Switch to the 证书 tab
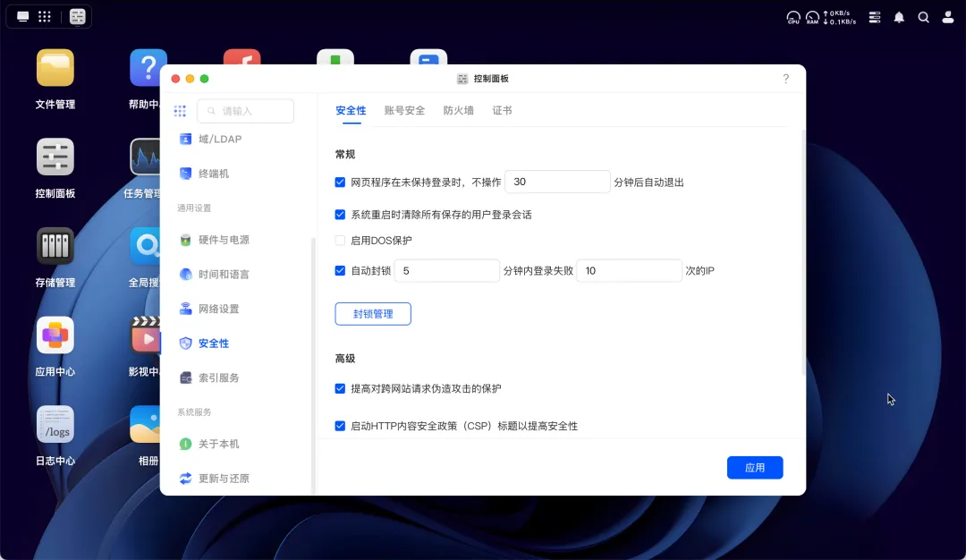This screenshot has height=560, width=966. pos(502,110)
